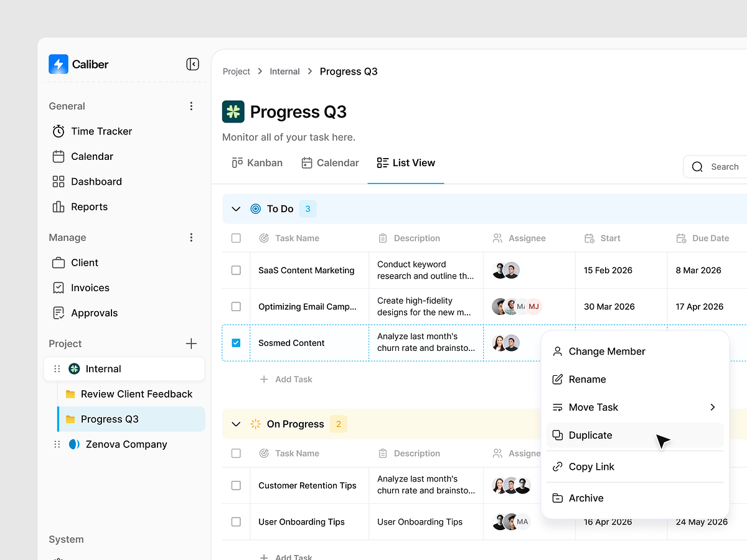Click the Duplicate copy icon in menu
Screen dimensions: 747x560
pos(558,436)
